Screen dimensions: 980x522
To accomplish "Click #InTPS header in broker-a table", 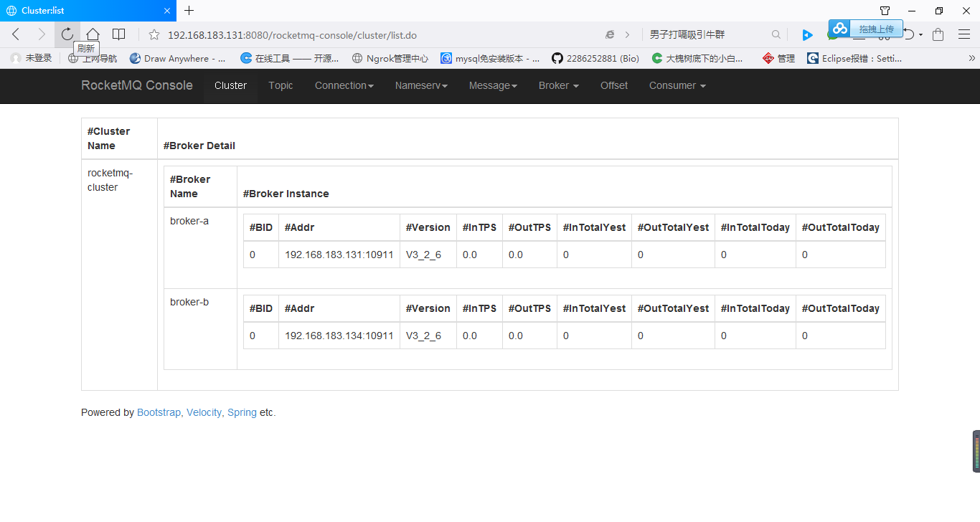I will click(479, 227).
